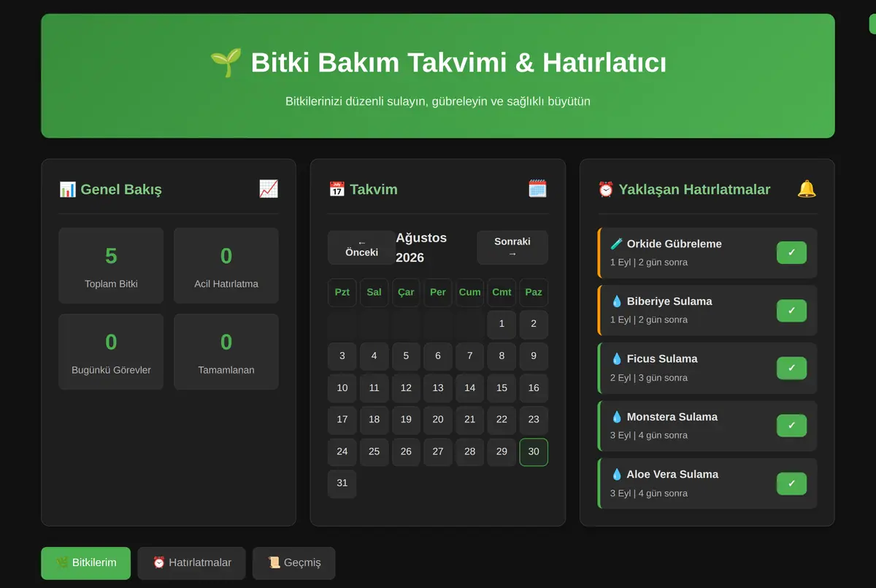Mark Biberiye Sulama as completed
Screen dimensions: 876x588
click(x=791, y=310)
